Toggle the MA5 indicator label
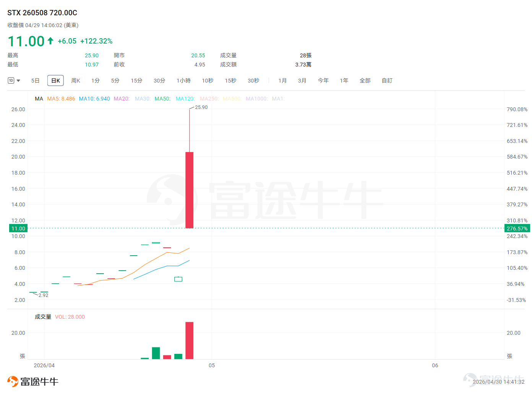This screenshot has height=394, width=532. [x=61, y=99]
